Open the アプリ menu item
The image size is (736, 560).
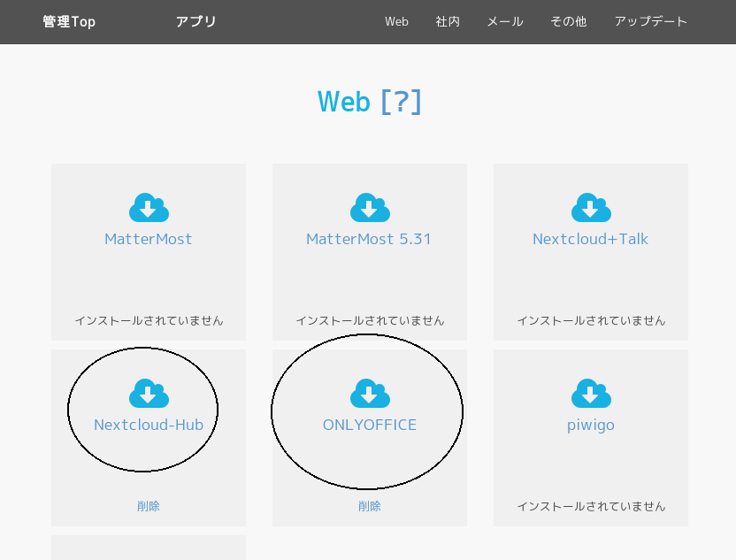195,21
